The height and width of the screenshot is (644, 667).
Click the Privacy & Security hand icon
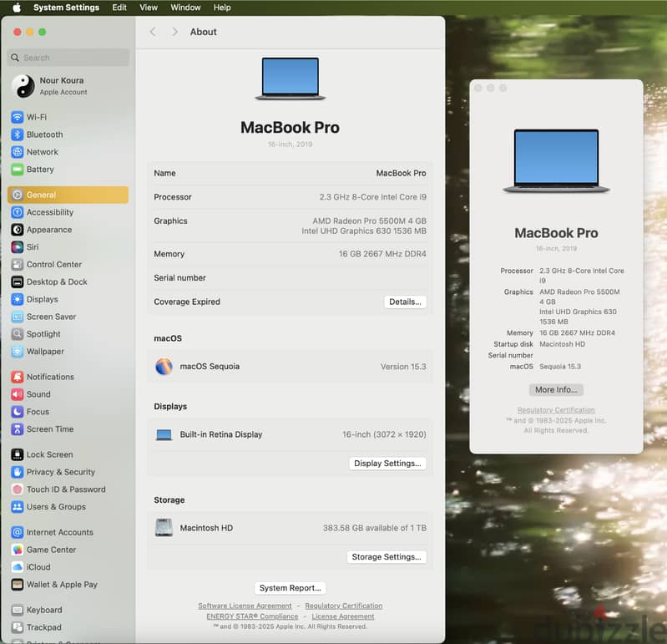17,473
